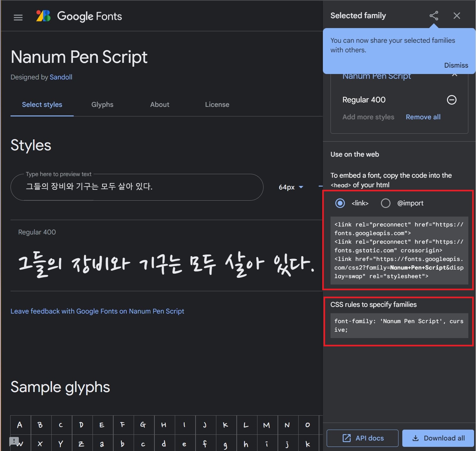The height and width of the screenshot is (451, 476).
Task: Click Download all button
Action: (x=438, y=438)
